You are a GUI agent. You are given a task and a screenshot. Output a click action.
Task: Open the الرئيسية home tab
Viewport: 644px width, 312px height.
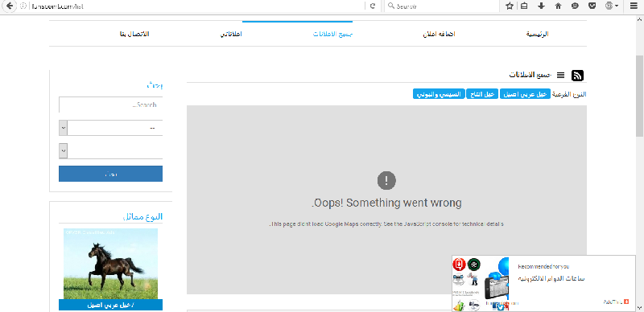pyautogui.click(x=538, y=34)
